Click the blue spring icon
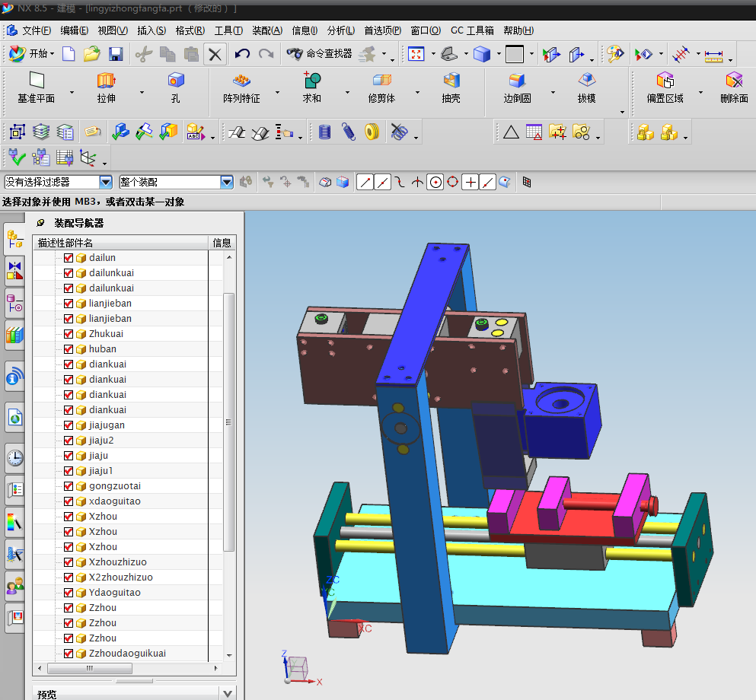The width and height of the screenshot is (756, 700). click(349, 132)
